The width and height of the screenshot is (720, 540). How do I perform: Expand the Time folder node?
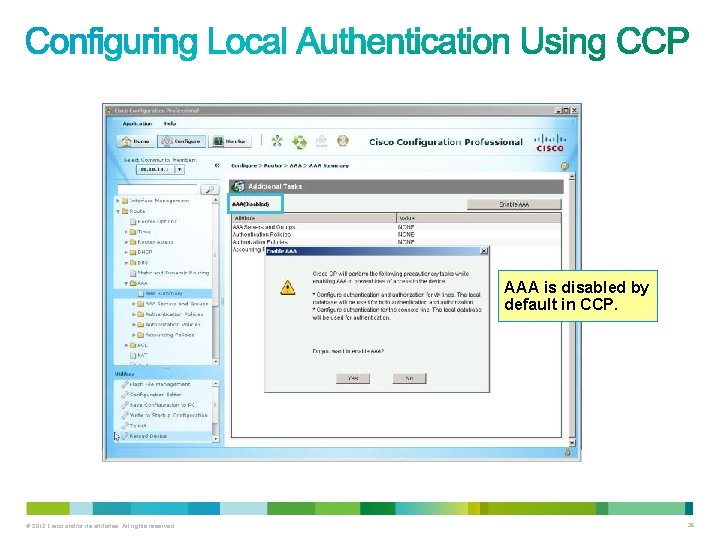(126, 232)
